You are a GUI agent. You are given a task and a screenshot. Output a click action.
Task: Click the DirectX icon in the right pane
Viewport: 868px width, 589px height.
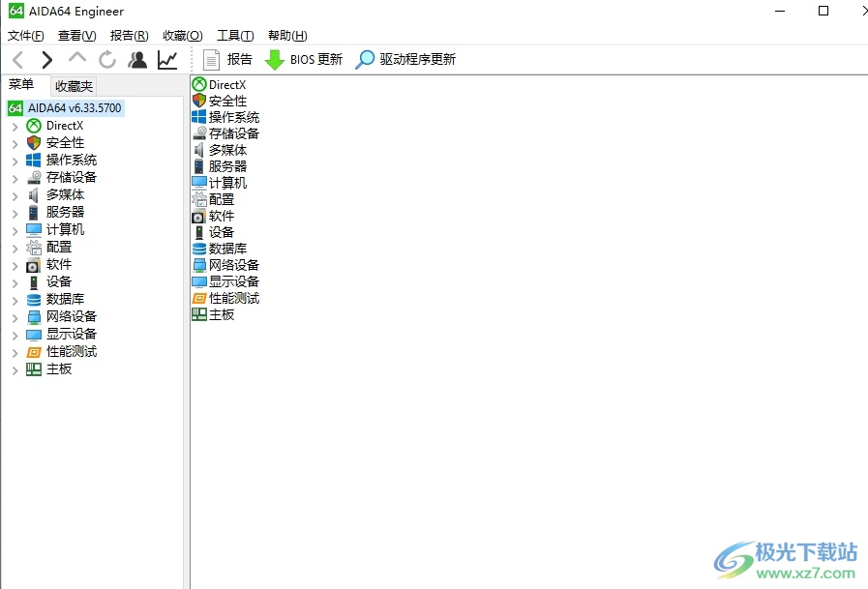click(199, 84)
